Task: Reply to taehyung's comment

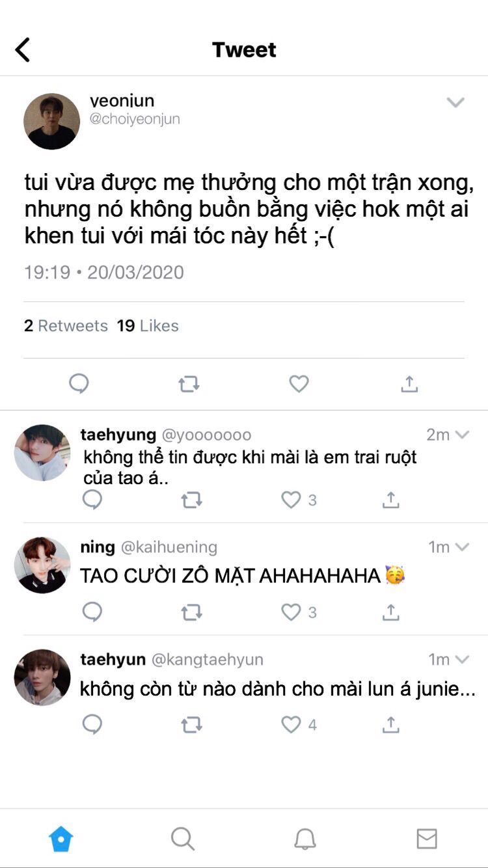Action: point(92,500)
